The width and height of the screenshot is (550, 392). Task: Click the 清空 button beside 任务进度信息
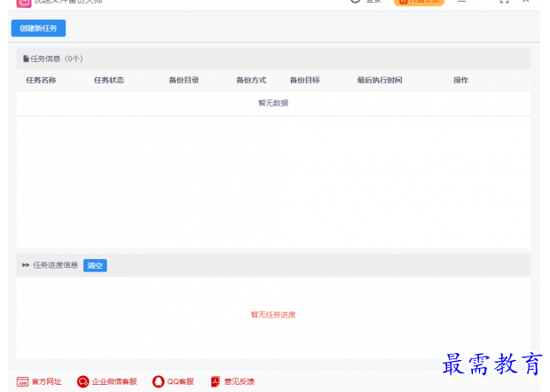coord(95,265)
